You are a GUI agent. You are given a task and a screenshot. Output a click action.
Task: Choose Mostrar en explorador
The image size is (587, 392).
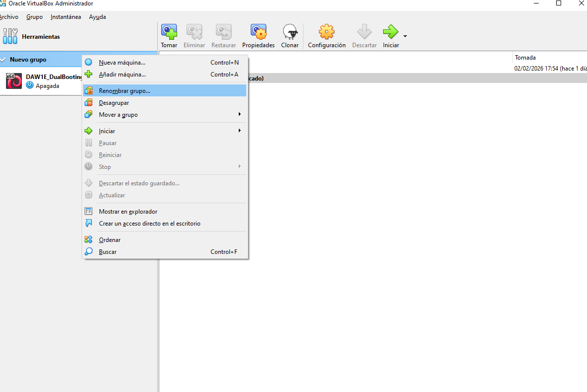(x=165, y=211)
